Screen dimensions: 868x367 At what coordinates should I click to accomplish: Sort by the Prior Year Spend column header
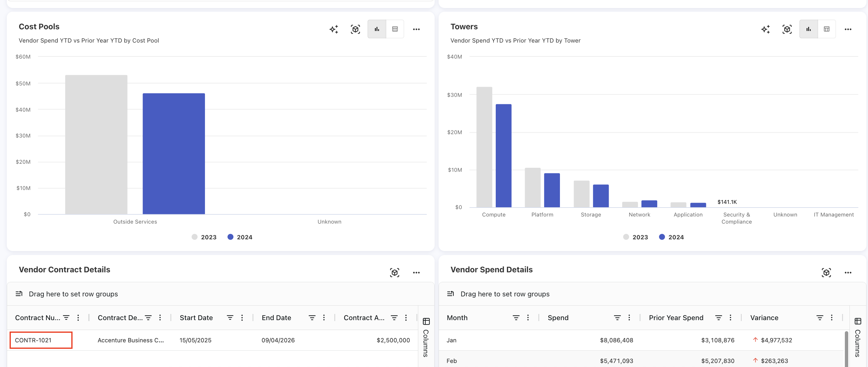(676, 318)
